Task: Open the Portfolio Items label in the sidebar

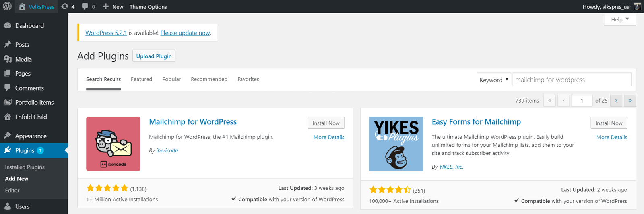Action: (34, 102)
